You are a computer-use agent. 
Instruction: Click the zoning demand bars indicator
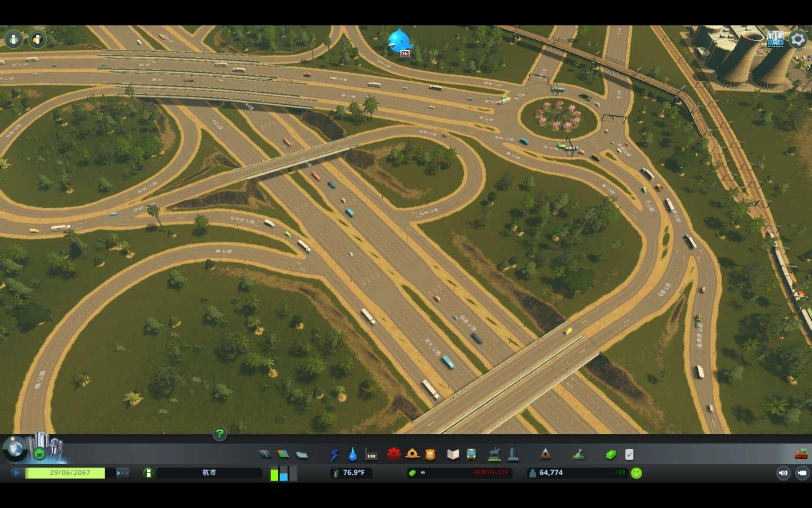pos(284,473)
